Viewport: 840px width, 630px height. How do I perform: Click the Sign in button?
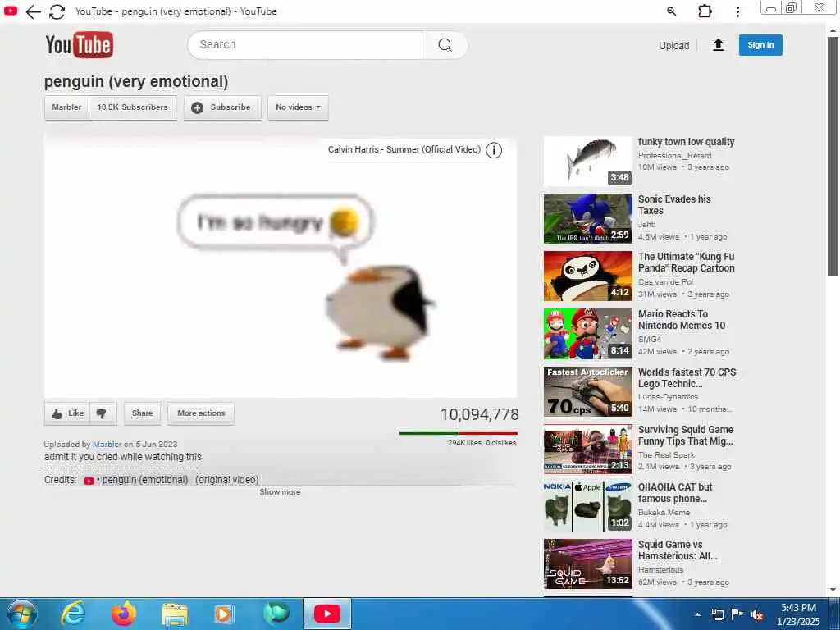[760, 45]
